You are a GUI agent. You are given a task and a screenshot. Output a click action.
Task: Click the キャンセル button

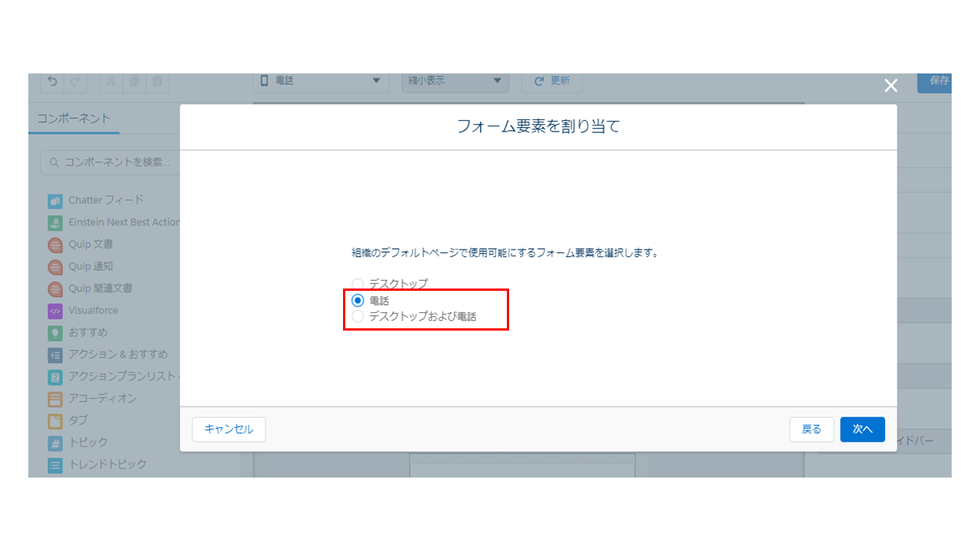(x=228, y=429)
